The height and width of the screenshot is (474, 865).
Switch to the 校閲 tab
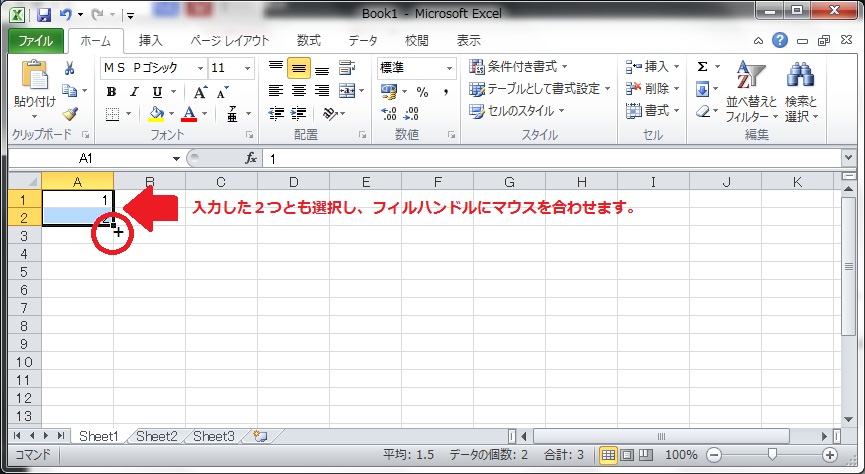(x=417, y=41)
